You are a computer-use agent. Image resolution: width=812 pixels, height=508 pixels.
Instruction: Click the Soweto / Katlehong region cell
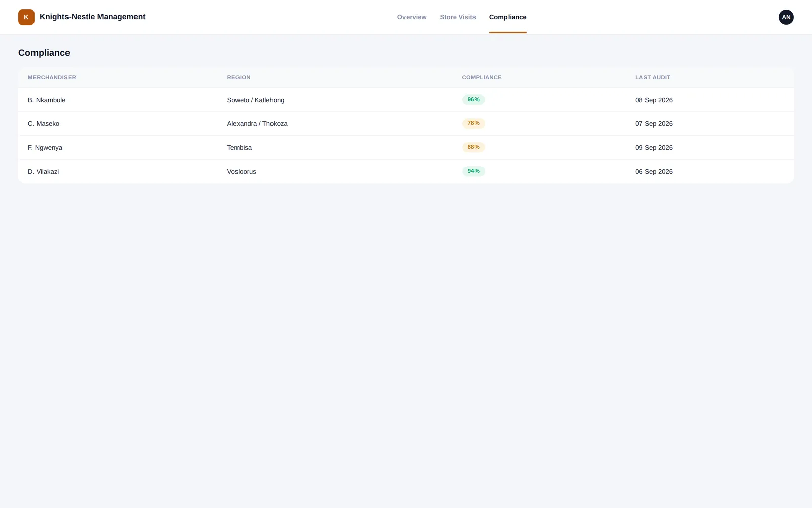(x=256, y=100)
